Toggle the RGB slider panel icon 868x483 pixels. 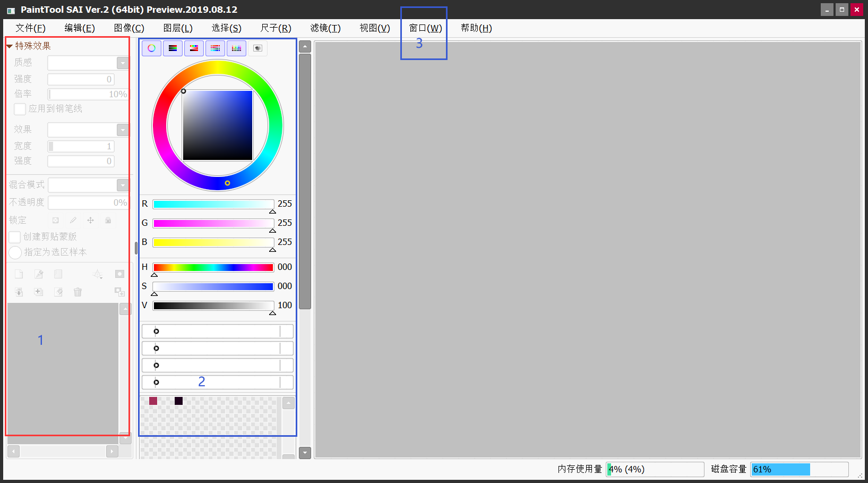click(x=173, y=48)
